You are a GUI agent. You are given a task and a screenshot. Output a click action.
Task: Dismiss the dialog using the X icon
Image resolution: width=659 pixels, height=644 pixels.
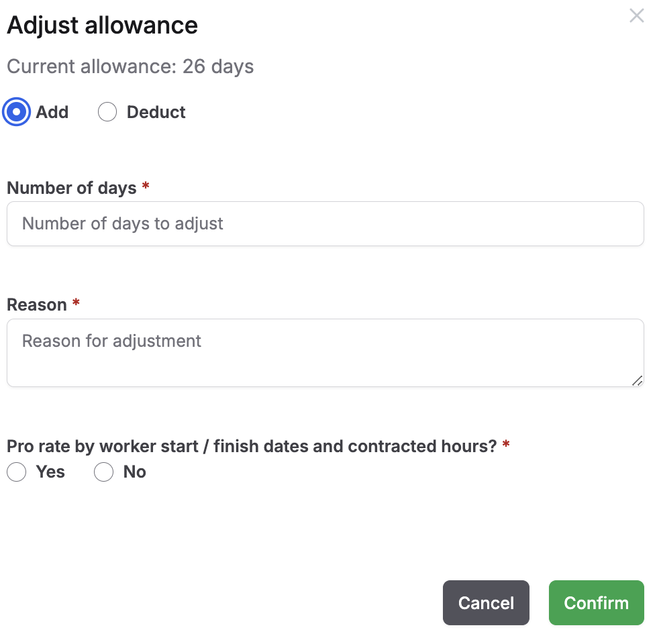pyautogui.click(x=636, y=15)
